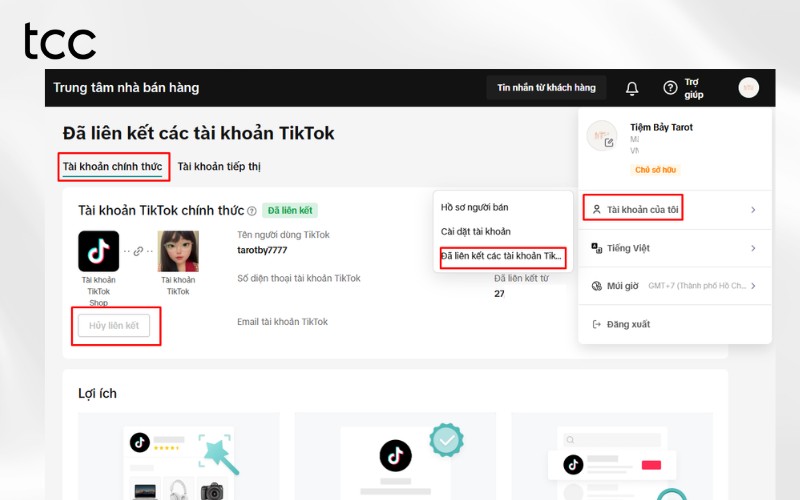Click the username tarotby7777
This screenshot has width=800, height=500.
[x=262, y=250]
